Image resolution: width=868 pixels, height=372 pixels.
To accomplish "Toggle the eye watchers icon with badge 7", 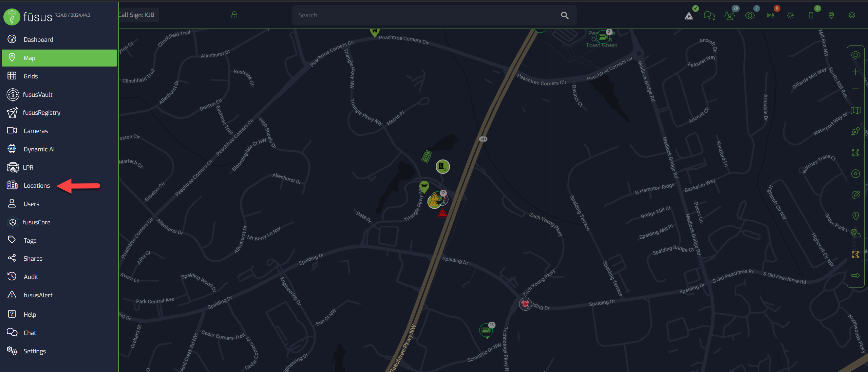I will point(750,15).
